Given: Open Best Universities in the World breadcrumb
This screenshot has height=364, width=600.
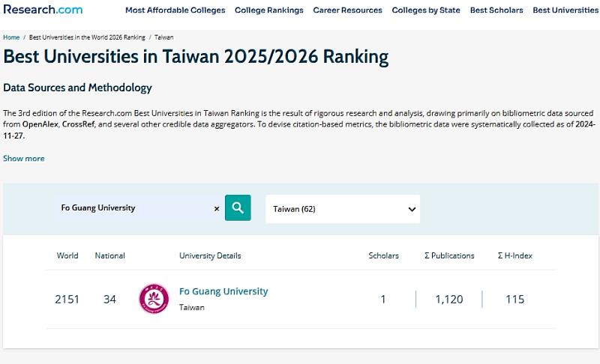Looking at the screenshot, I should [x=87, y=37].
